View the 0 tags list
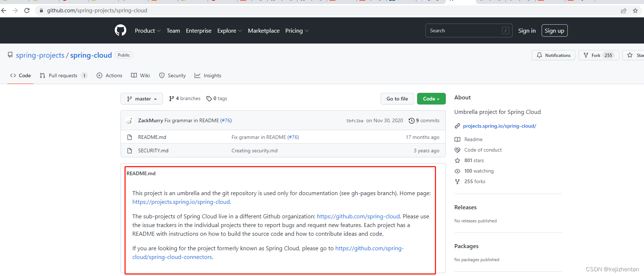 click(217, 99)
